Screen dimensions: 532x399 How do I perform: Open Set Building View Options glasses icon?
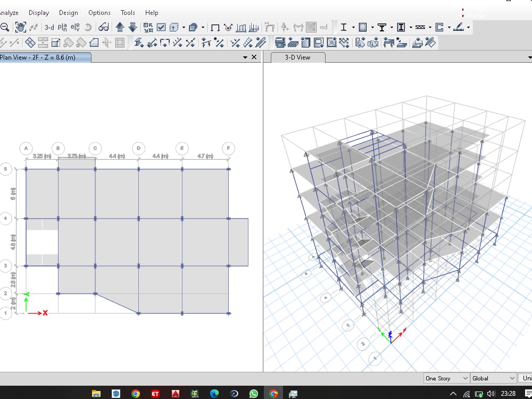pyautogui.click(x=104, y=27)
